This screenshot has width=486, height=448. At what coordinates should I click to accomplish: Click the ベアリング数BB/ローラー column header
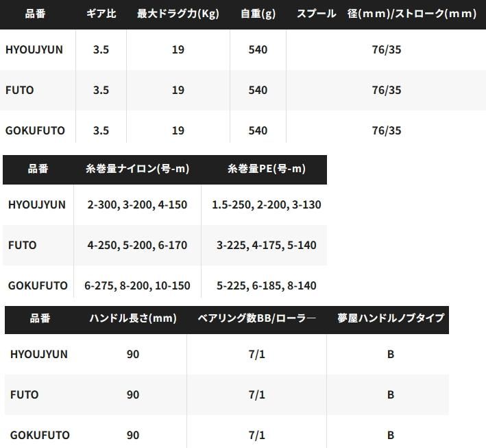tap(256, 318)
